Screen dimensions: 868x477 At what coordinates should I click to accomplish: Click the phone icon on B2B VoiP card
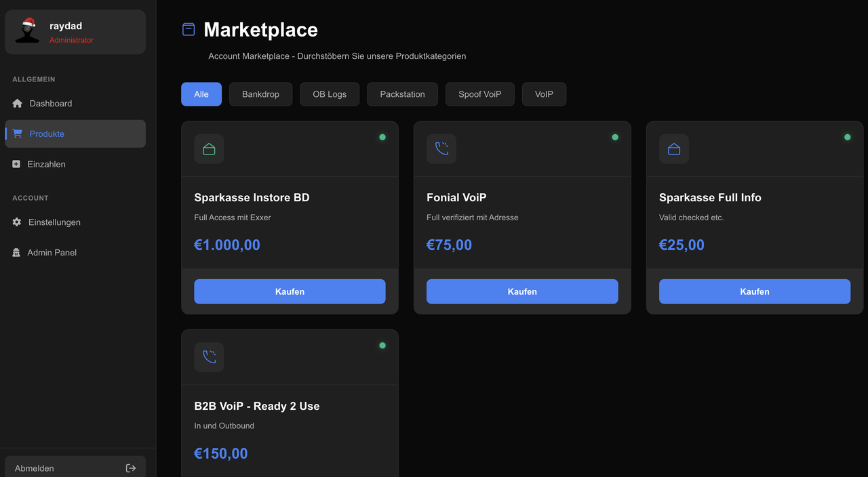(209, 357)
